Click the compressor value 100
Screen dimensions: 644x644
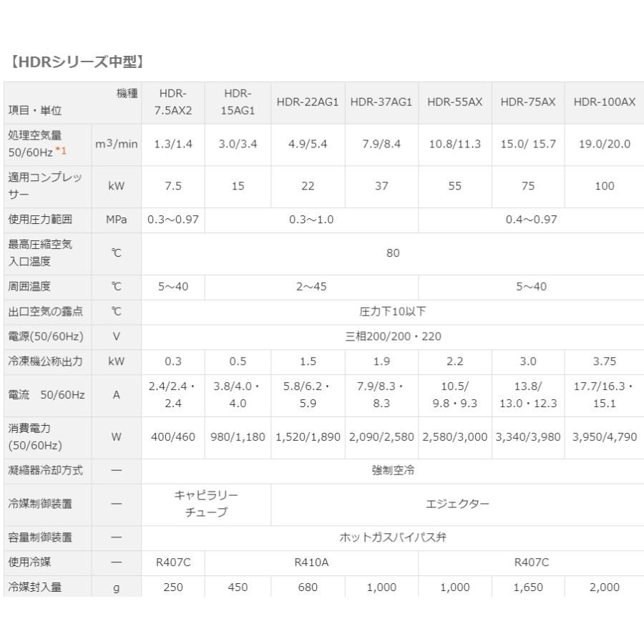point(604,186)
